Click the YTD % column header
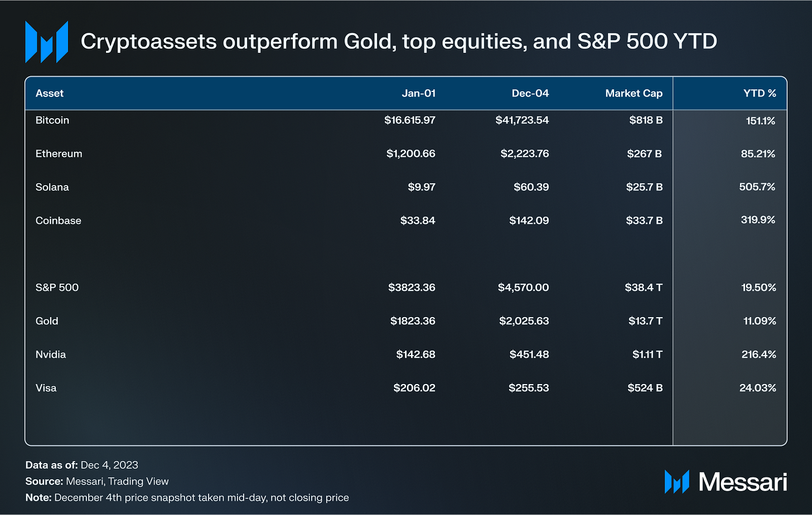 coord(760,94)
